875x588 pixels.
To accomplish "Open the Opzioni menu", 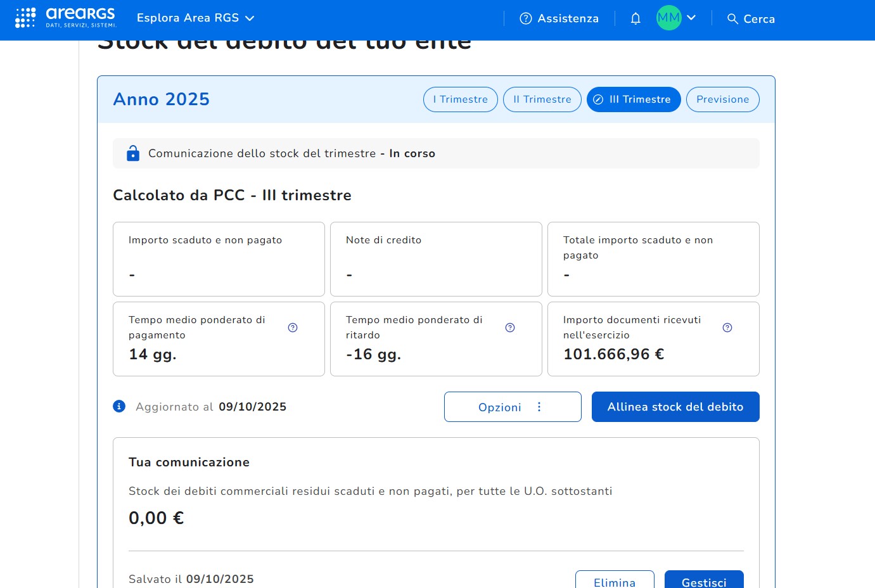I will pos(512,407).
